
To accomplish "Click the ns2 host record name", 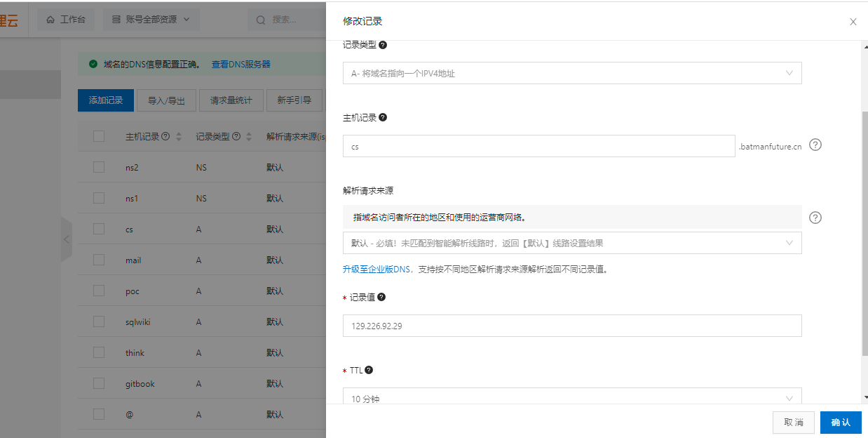I will (132, 168).
